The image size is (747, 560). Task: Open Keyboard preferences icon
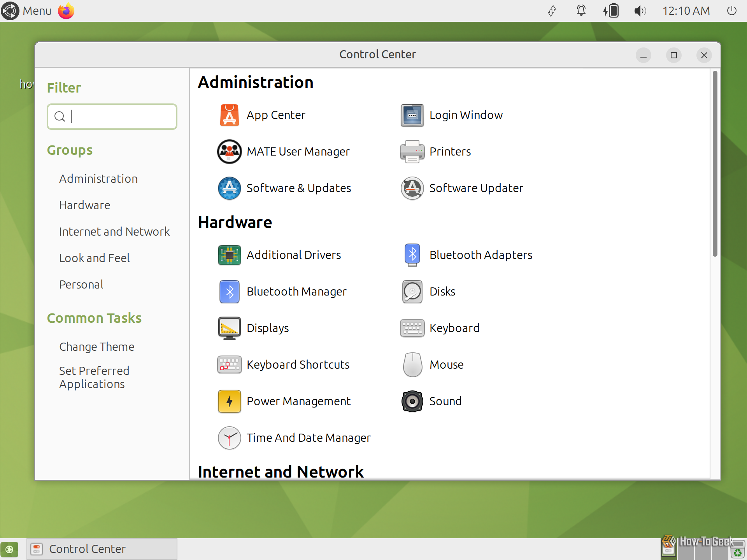click(412, 328)
